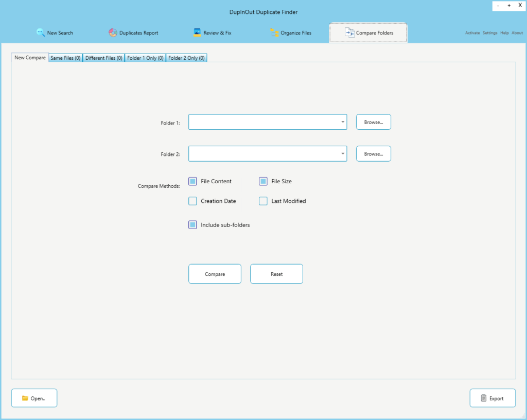Minimize the window with the dash button
The image size is (527, 420).
tap(498, 6)
